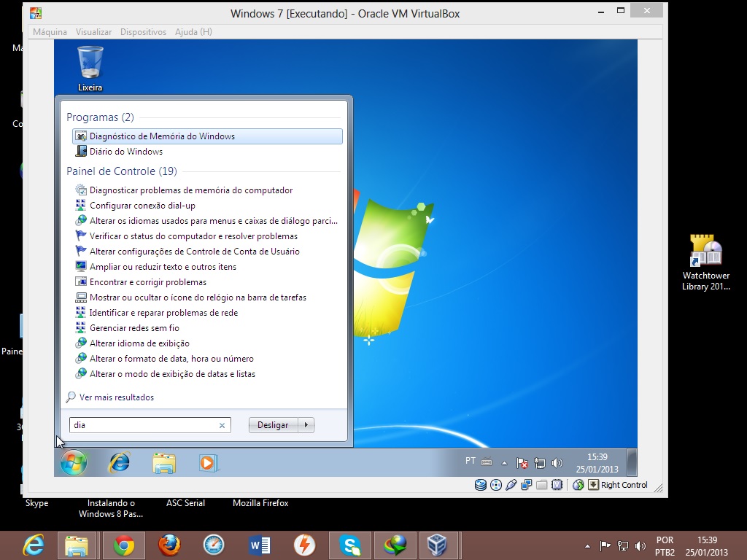The image size is (747, 560).
Task: Open Gerenciar redes sem fio
Action: (127, 327)
